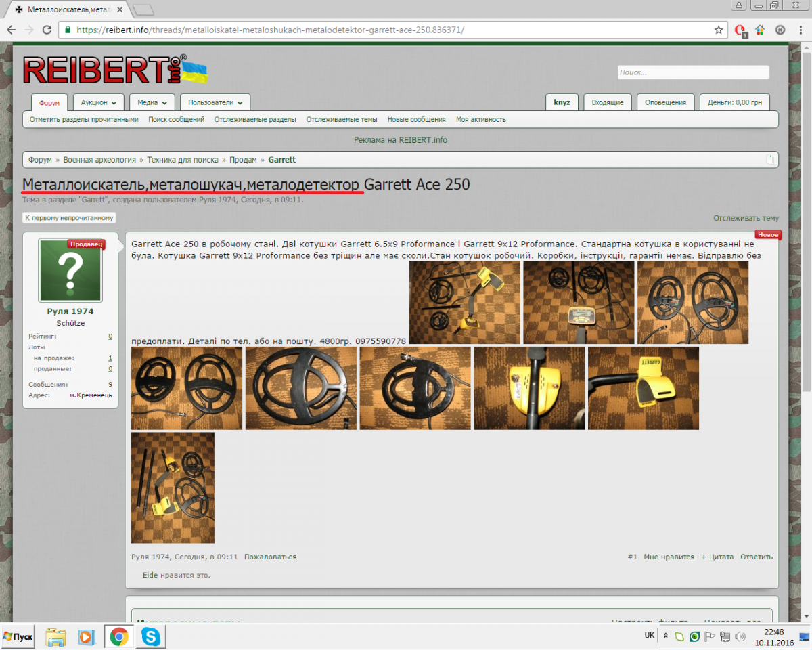Open Windows Explorer from the taskbar

pyautogui.click(x=55, y=636)
